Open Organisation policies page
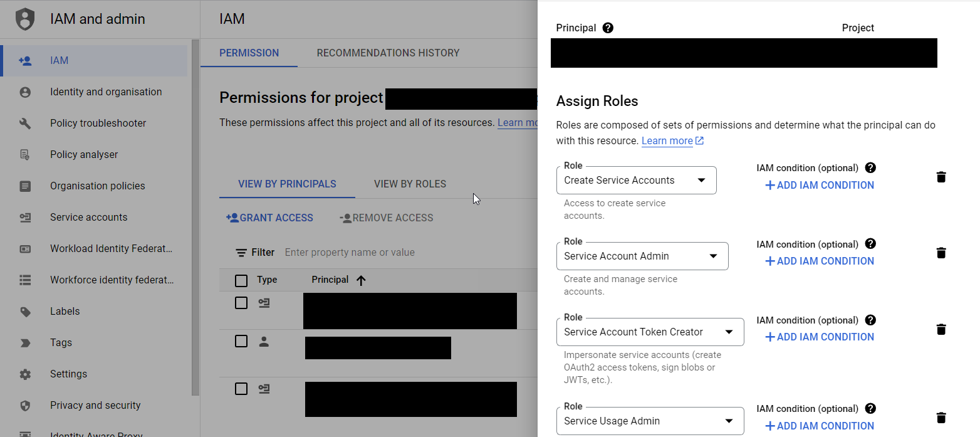This screenshot has height=437, width=980. (95, 186)
